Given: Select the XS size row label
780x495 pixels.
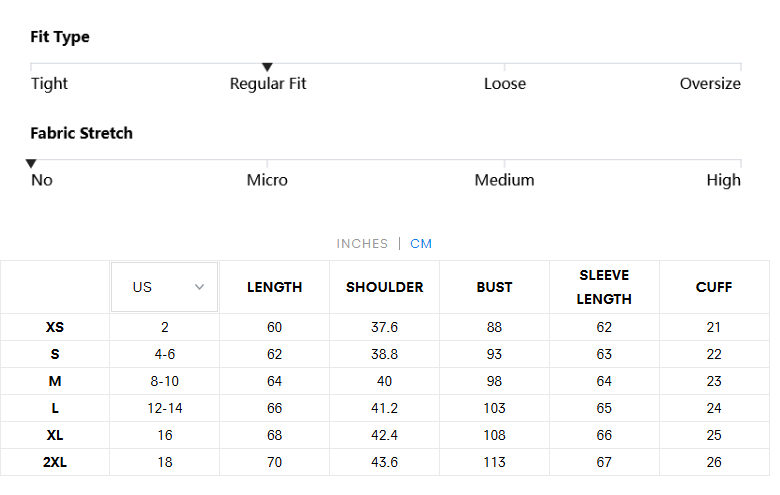Looking at the screenshot, I should (x=55, y=327).
